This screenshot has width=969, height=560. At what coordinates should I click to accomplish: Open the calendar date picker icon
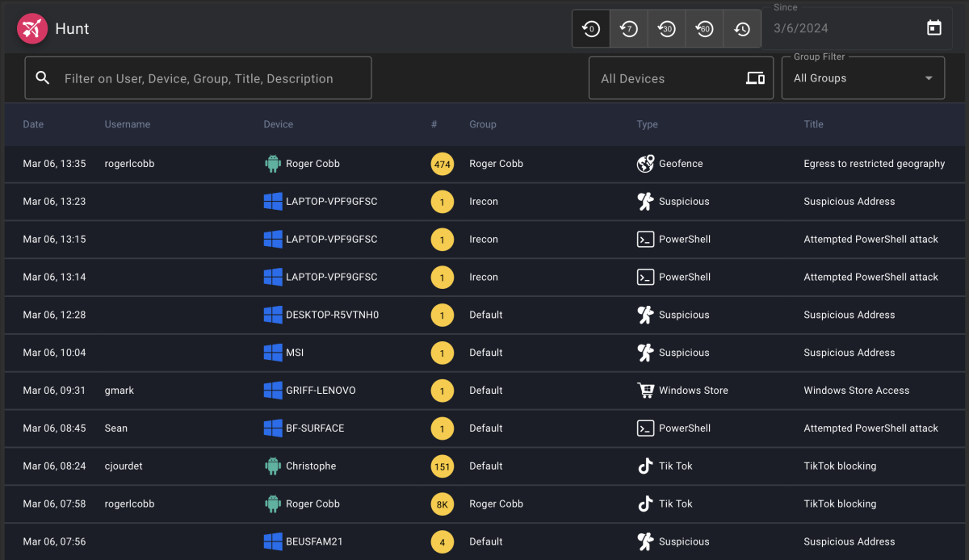click(x=934, y=28)
